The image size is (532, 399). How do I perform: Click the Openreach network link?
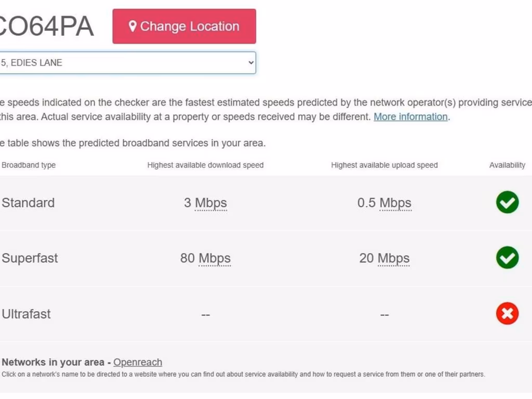(x=138, y=362)
